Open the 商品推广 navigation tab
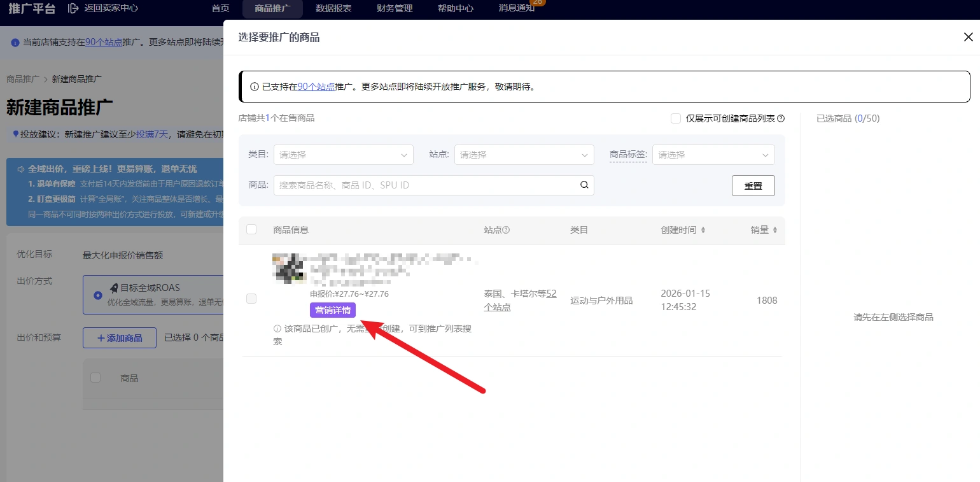 272,8
